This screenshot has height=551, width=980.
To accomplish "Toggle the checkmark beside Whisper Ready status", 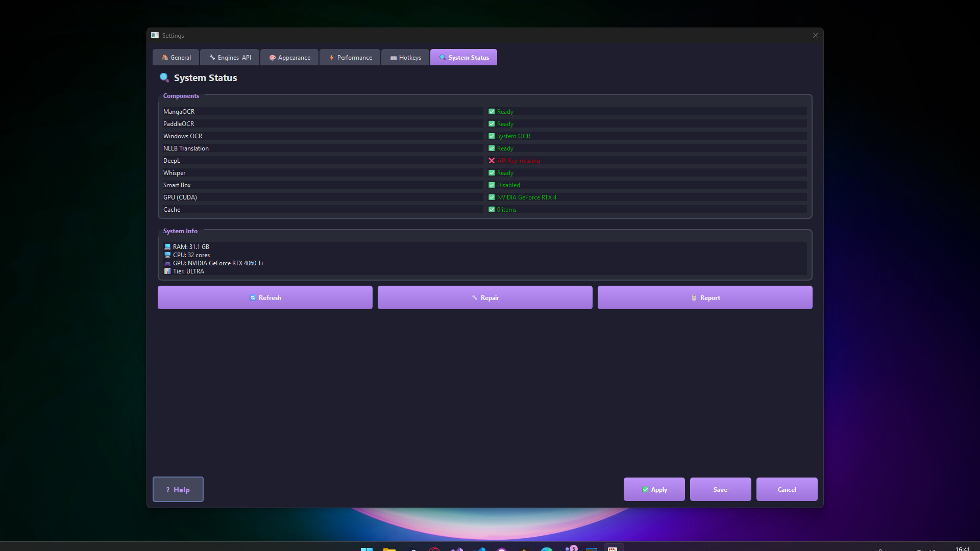I will (492, 172).
